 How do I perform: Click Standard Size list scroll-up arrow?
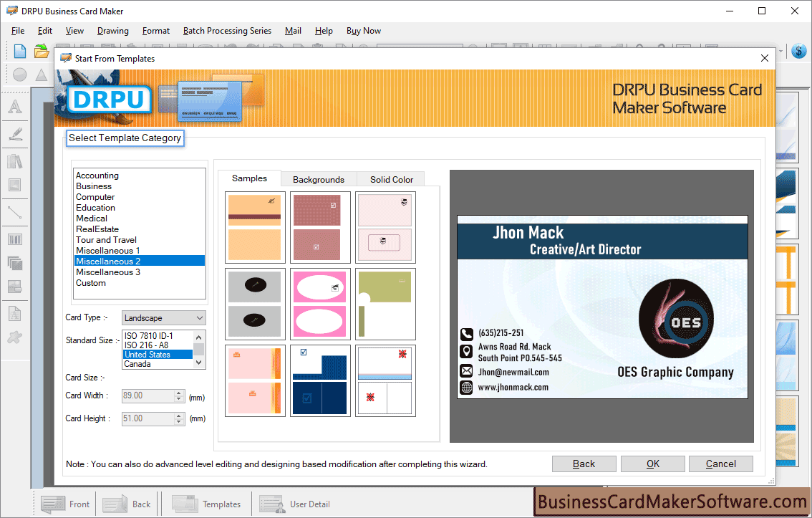199,337
